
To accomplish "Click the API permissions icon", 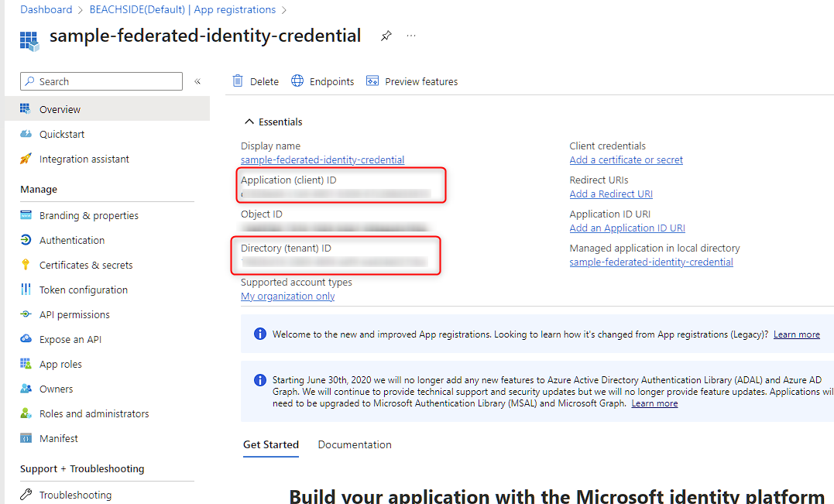I will tap(26, 314).
